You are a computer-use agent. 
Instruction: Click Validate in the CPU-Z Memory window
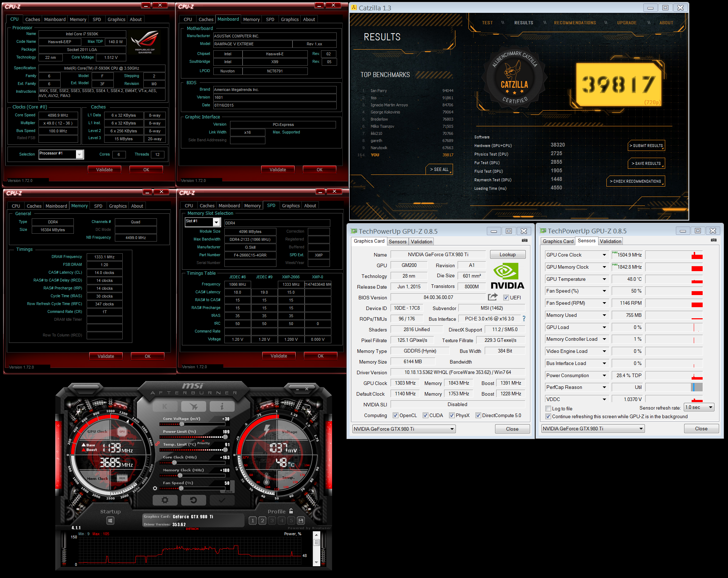(106, 356)
